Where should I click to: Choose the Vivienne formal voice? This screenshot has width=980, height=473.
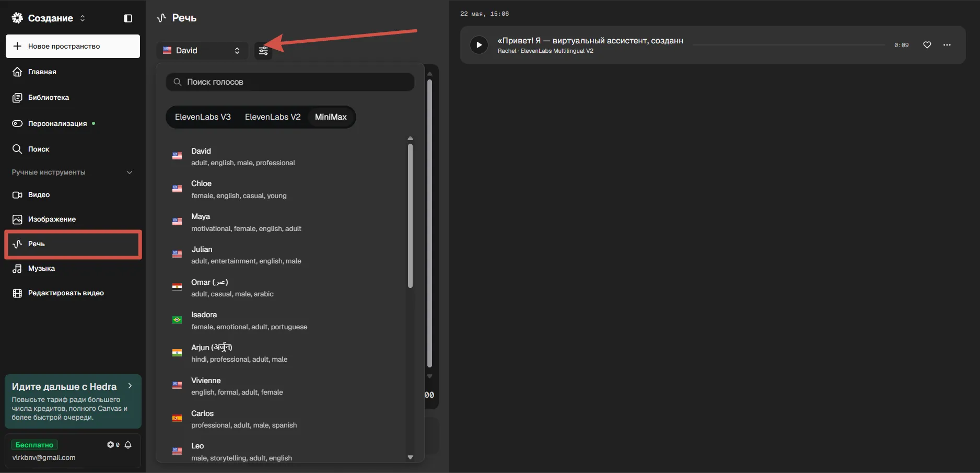tap(285, 386)
